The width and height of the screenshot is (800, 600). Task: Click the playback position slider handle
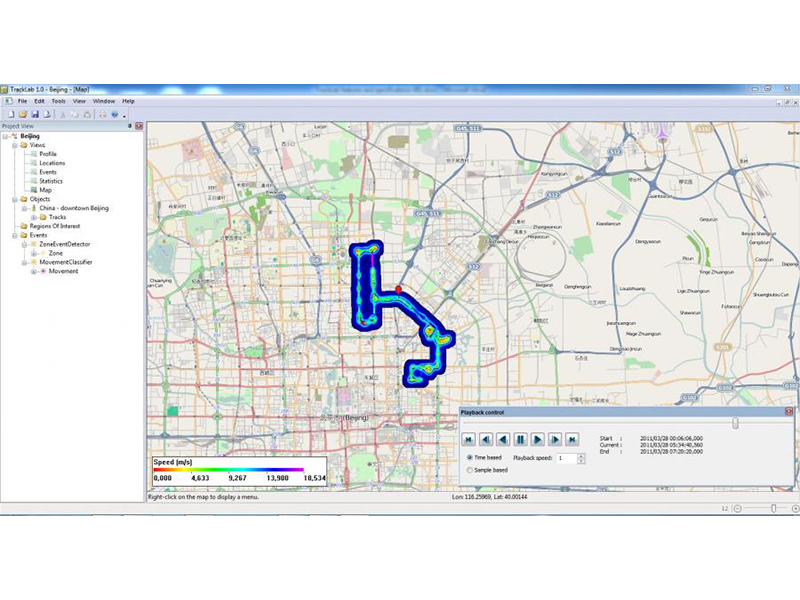click(x=735, y=423)
